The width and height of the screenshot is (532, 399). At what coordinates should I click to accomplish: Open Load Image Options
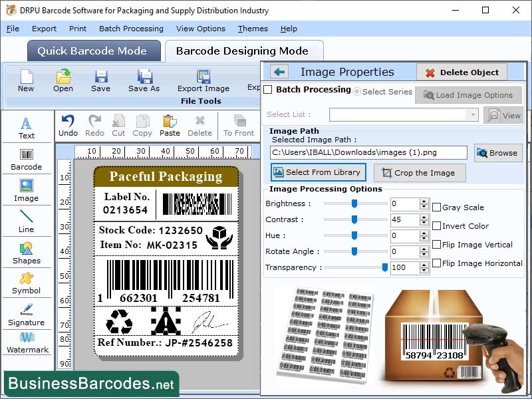coord(469,95)
